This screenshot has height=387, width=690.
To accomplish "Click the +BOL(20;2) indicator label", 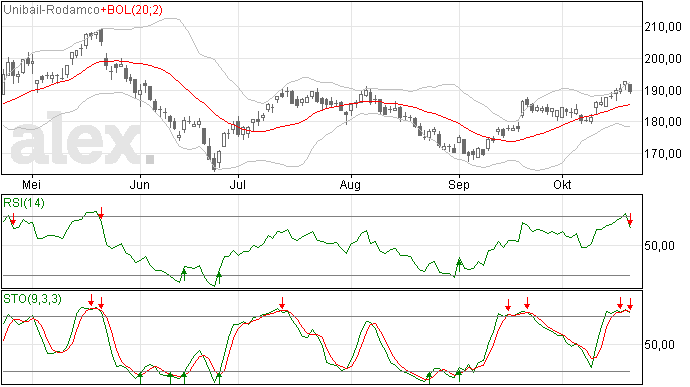I will pos(132,10).
